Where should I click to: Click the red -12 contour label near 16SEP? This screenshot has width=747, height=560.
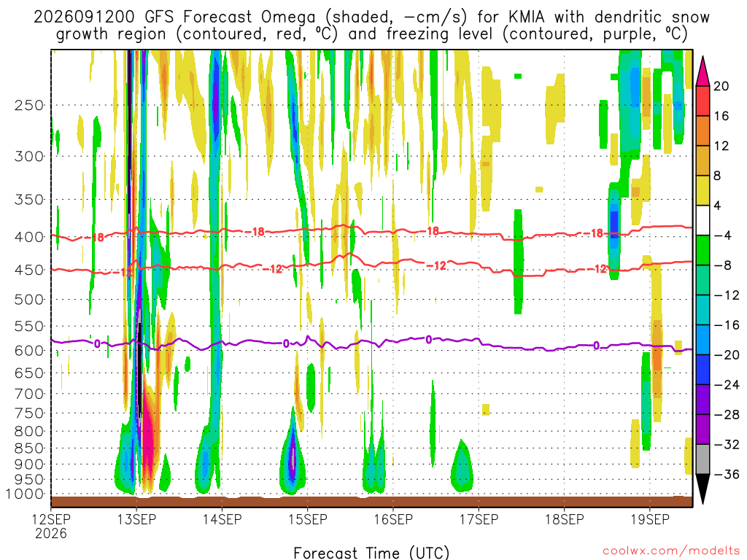coord(436,265)
